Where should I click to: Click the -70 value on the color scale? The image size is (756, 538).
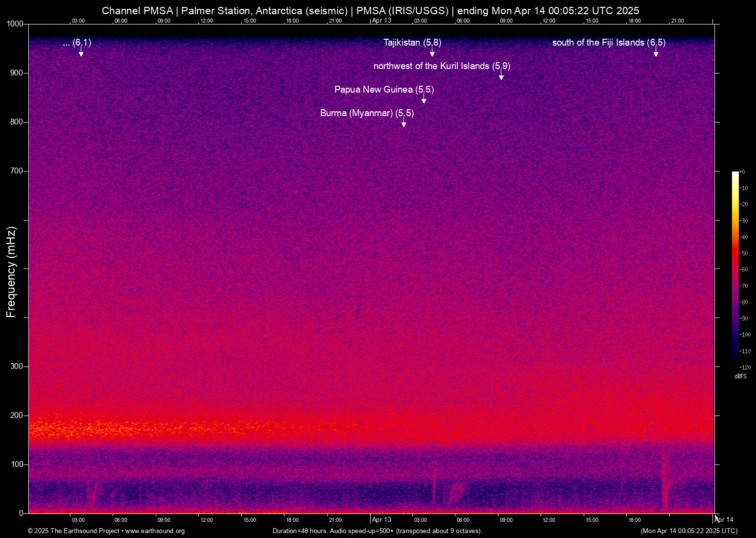coord(744,286)
